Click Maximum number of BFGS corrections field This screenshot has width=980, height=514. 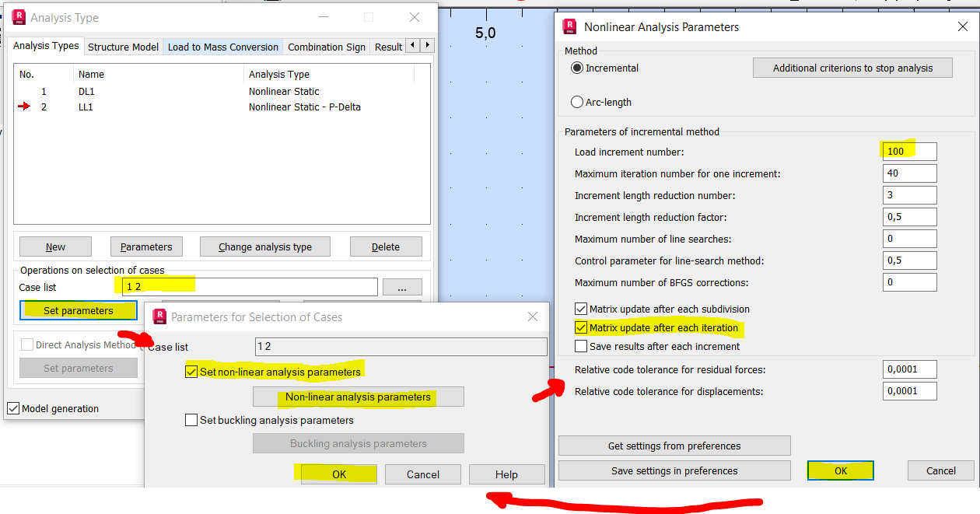point(910,282)
